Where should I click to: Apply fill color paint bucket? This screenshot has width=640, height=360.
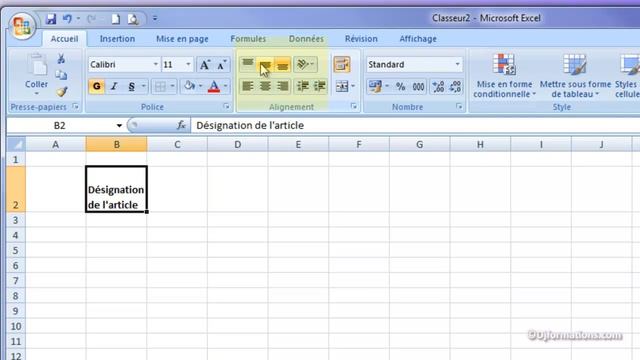pos(189,86)
